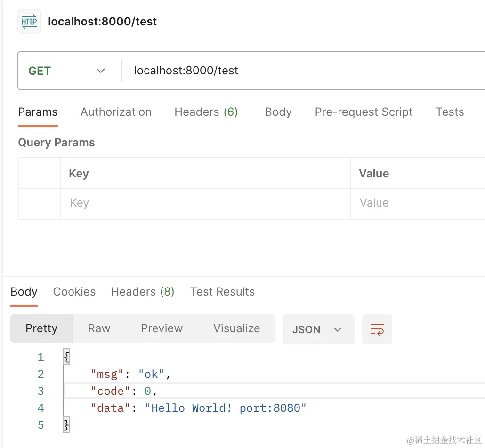The height and width of the screenshot is (448, 485).
Task: Click the HTTP request icon beside the title
Action: click(29, 22)
